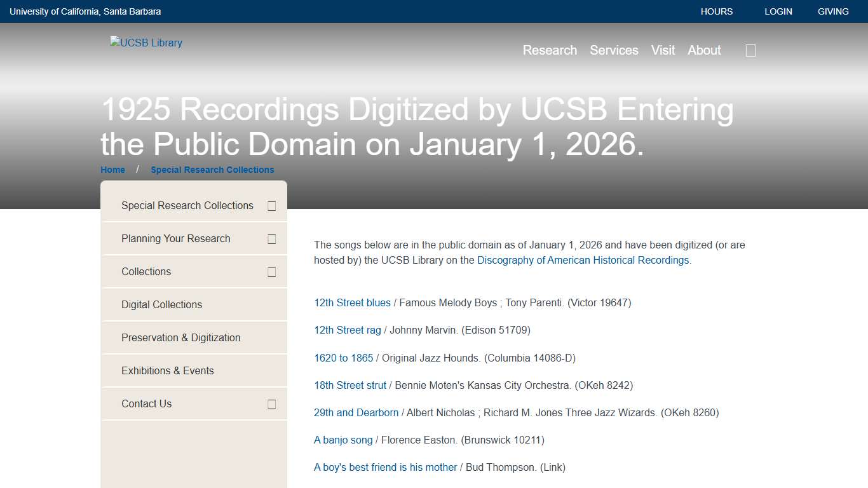Expand the Contact Us submenu
Image resolution: width=868 pixels, height=488 pixels.
coord(271,403)
